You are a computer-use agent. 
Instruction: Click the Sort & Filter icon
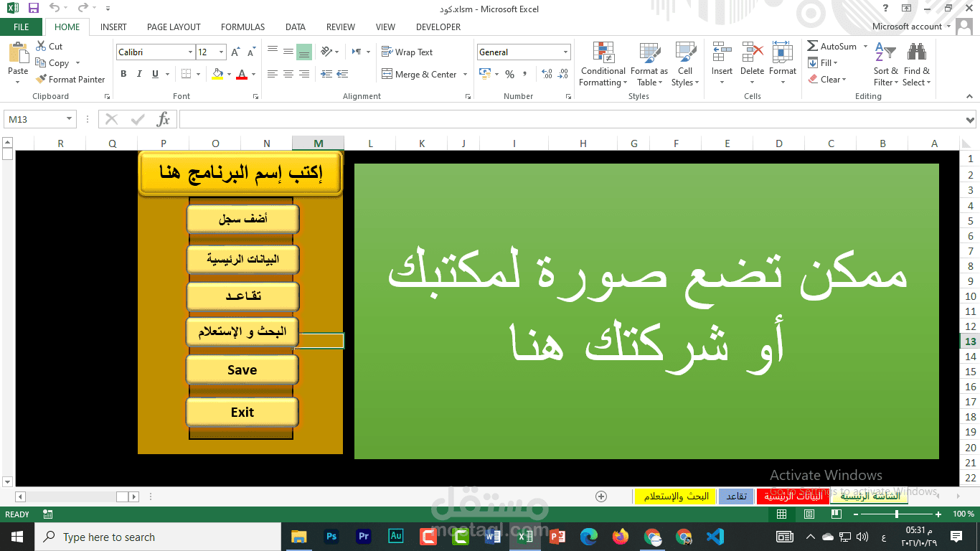[x=885, y=65]
